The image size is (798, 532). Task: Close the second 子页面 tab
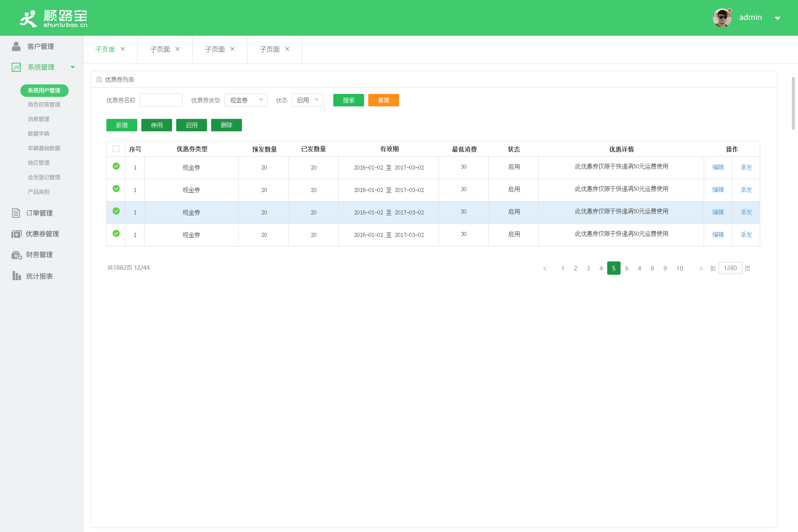coord(177,49)
